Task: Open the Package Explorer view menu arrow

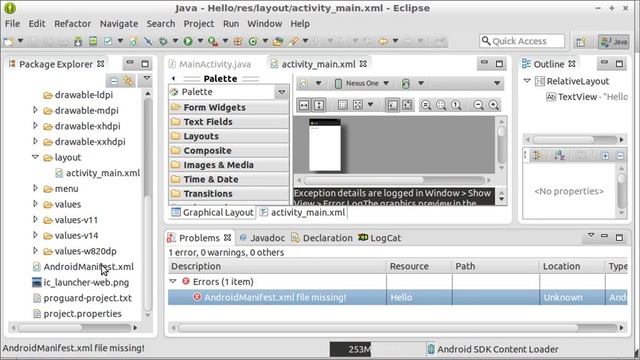Action: [x=147, y=78]
